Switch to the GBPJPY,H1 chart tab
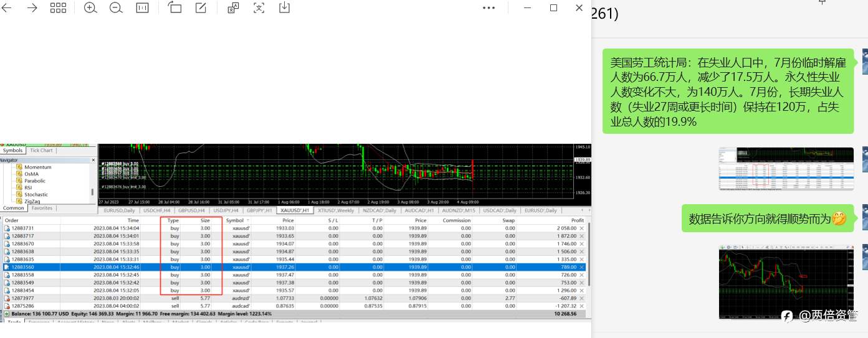Screen dimensions: 868x338 [x=259, y=210]
